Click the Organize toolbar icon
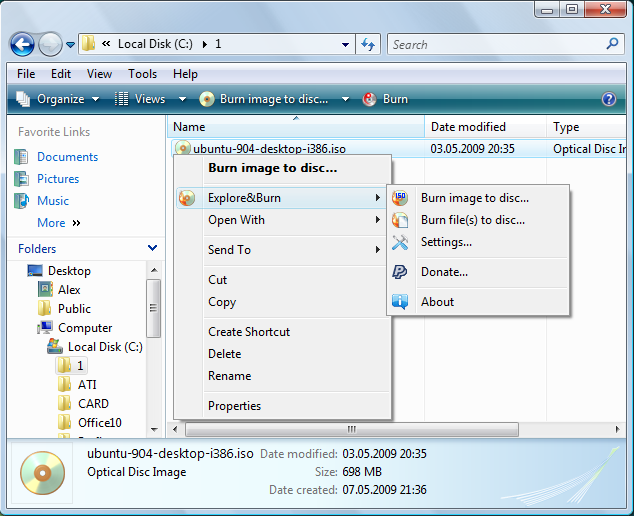This screenshot has height=516, width=634. click(23, 99)
